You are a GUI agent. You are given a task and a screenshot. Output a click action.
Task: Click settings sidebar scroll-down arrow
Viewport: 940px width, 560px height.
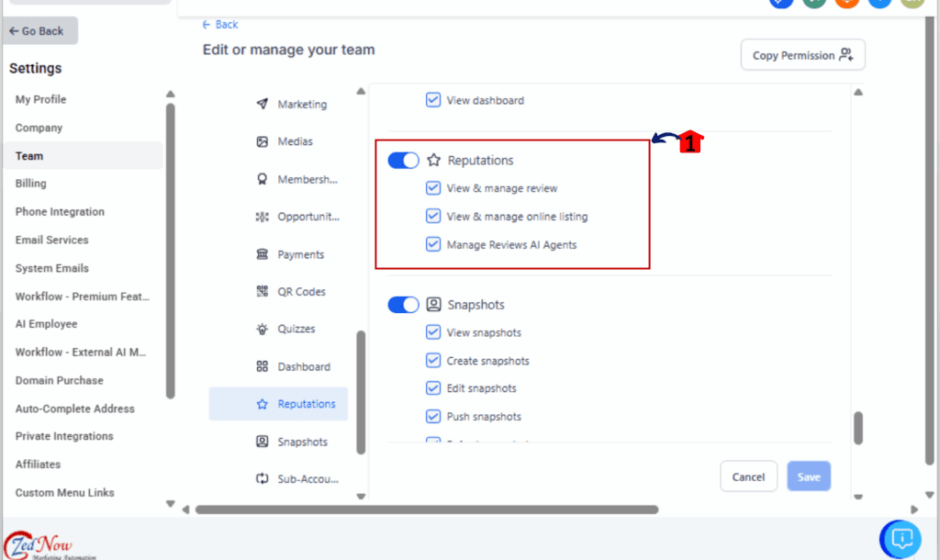pyautogui.click(x=170, y=504)
